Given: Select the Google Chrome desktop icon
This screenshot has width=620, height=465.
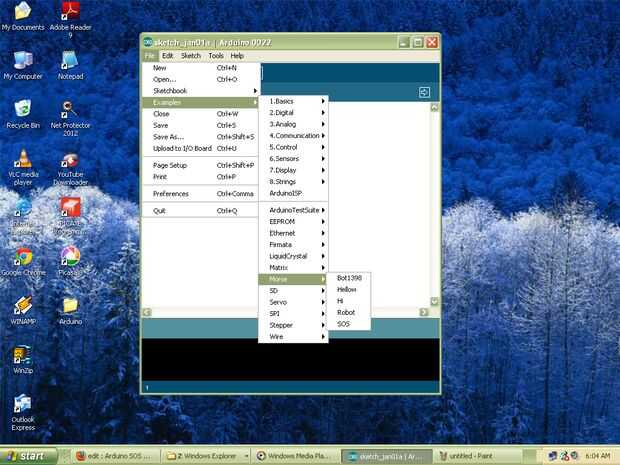Looking at the screenshot, I should (x=23, y=261).
